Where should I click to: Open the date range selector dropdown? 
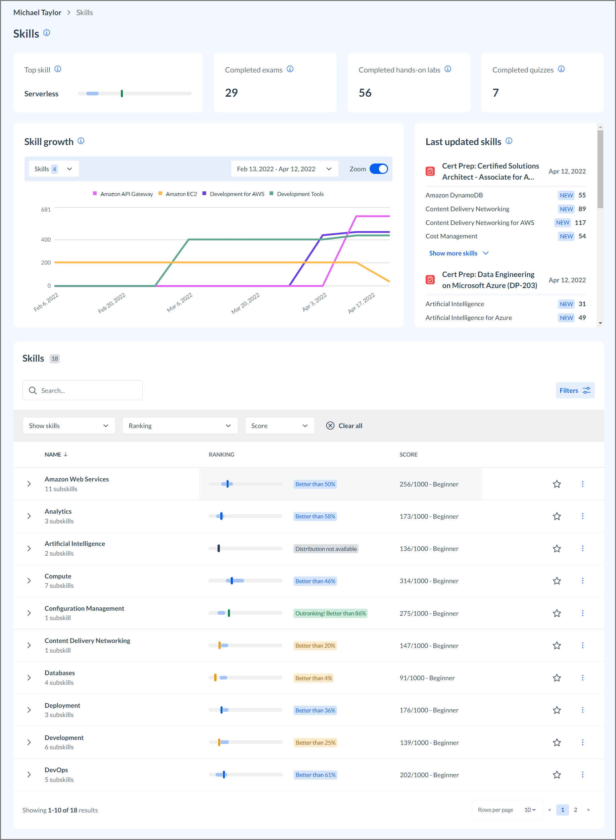(285, 169)
